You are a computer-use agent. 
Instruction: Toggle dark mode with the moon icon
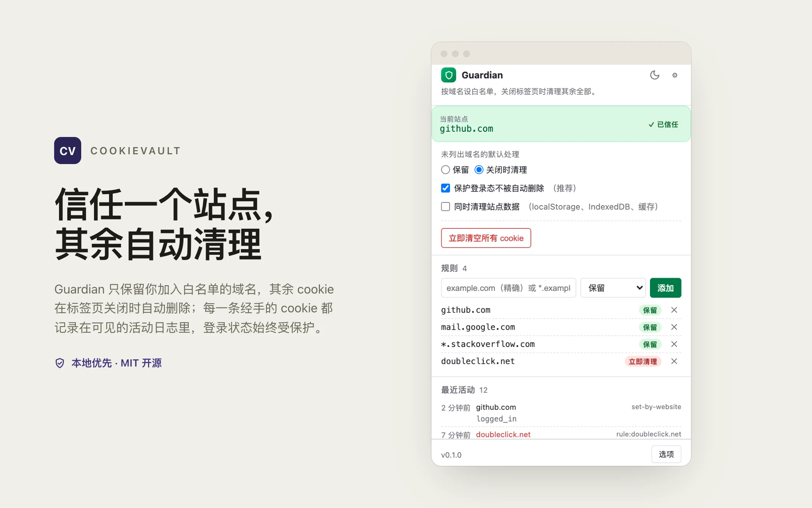[654, 75]
